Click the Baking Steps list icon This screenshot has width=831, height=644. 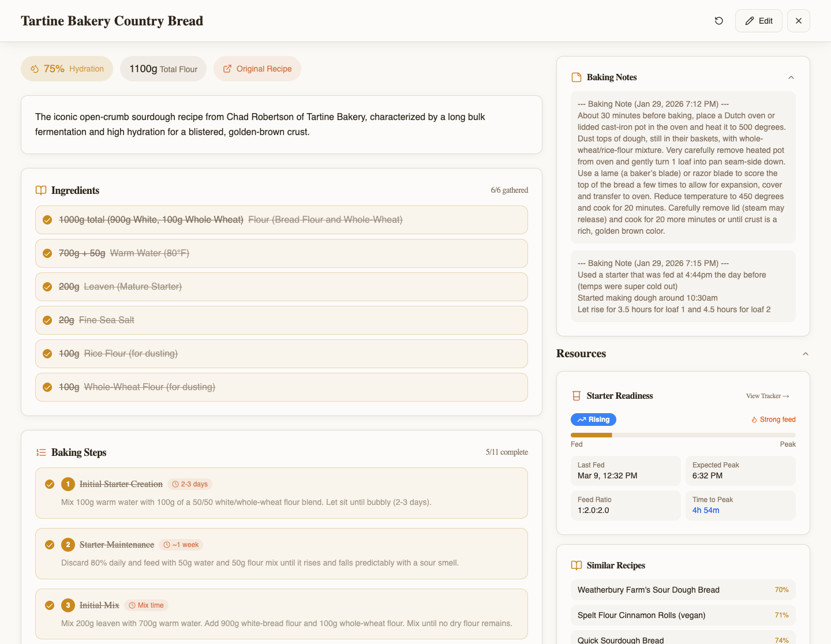(41, 452)
